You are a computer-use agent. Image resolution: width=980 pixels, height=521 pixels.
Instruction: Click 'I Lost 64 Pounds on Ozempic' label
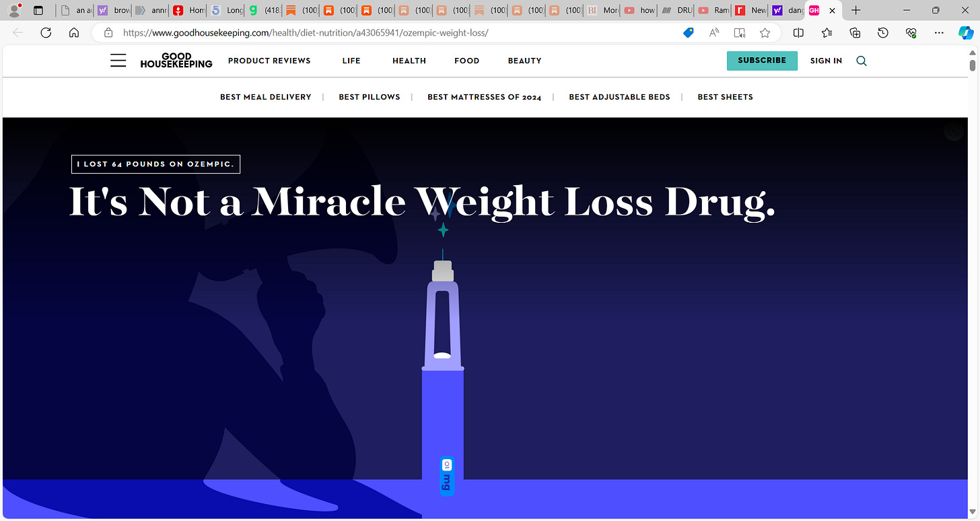click(155, 164)
